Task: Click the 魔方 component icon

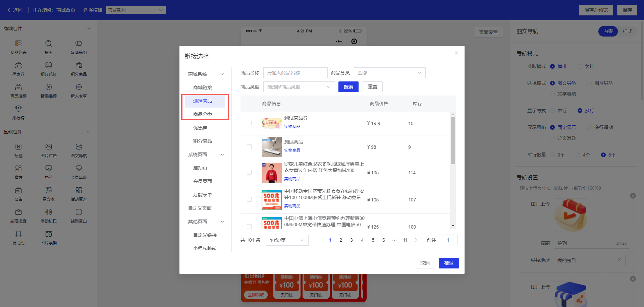Action: click(x=18, y=171)
